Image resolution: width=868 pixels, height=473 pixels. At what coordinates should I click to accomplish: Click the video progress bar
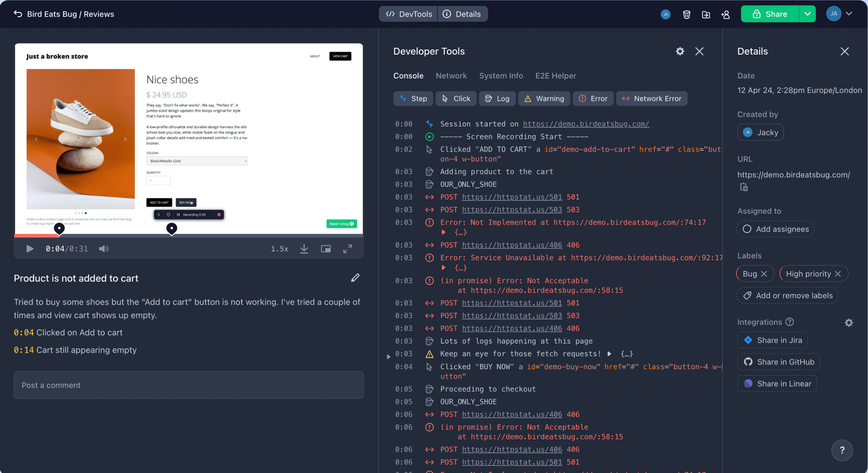[x=189, y=236]
